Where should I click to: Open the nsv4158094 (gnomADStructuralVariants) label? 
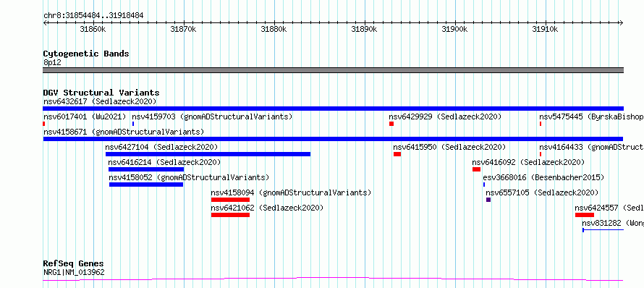tap(291, 192)
